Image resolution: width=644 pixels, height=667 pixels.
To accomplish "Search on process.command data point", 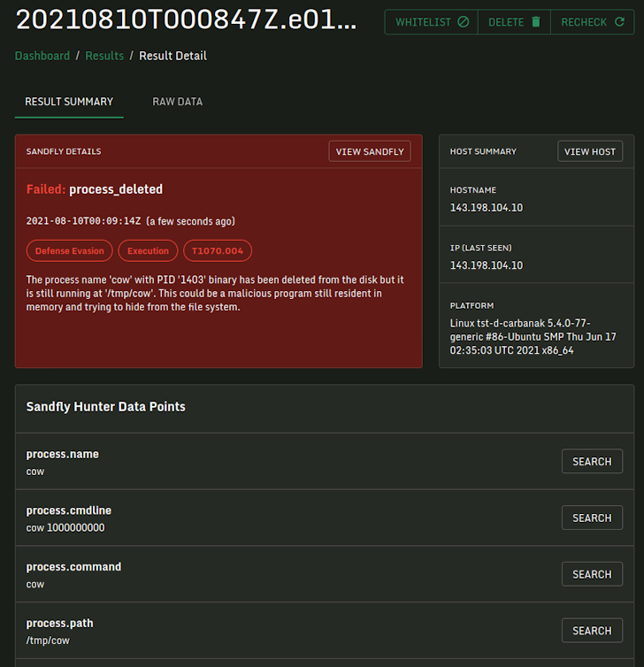I will coord(592,574).
